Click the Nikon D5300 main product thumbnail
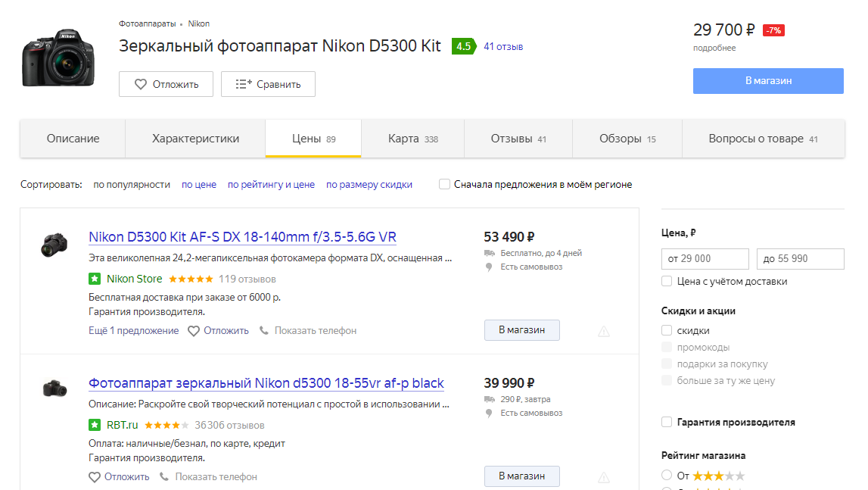Image resolution: width=868 pixels, height=490 pixels. (x=57, y=57)
